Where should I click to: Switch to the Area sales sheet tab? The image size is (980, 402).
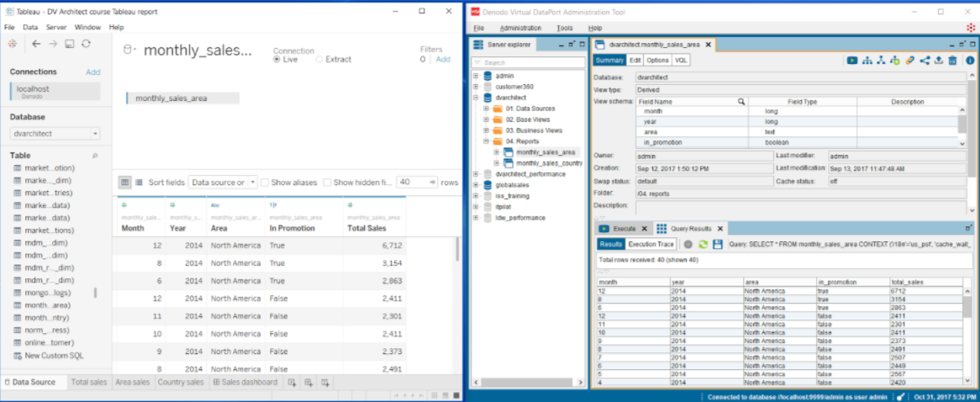point(133,382)
